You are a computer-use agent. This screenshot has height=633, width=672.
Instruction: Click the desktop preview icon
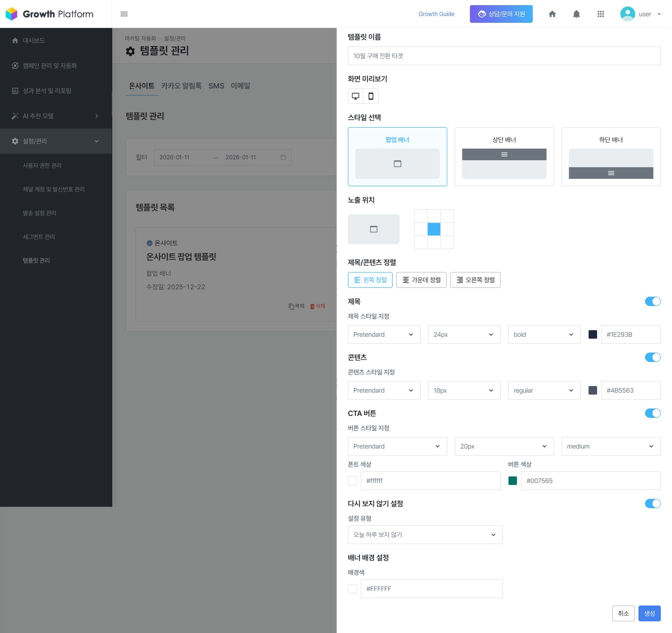355,96
